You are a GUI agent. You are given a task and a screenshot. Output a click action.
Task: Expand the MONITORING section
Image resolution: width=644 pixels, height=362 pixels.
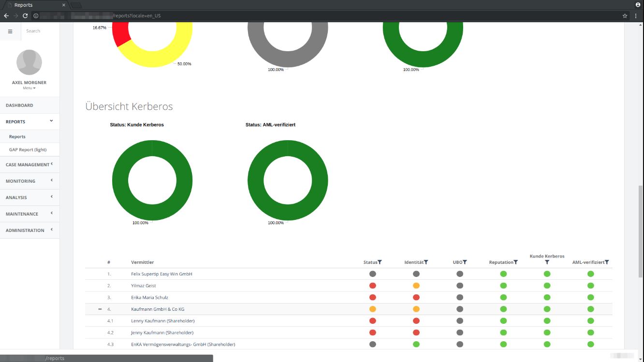point(20,181)
